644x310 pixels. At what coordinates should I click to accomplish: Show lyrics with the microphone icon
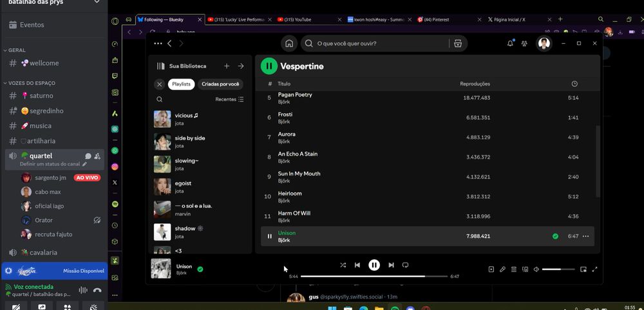(502, 269)
